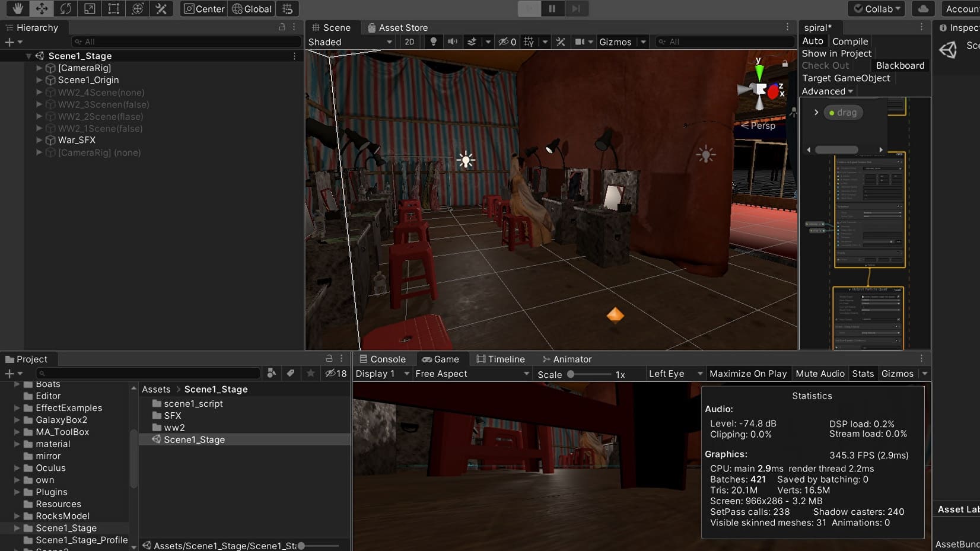Image resolution: width=980 pixels, height=551 pixels.
Task: Toggle 2D view mode
Action: [x=409, y=42]
